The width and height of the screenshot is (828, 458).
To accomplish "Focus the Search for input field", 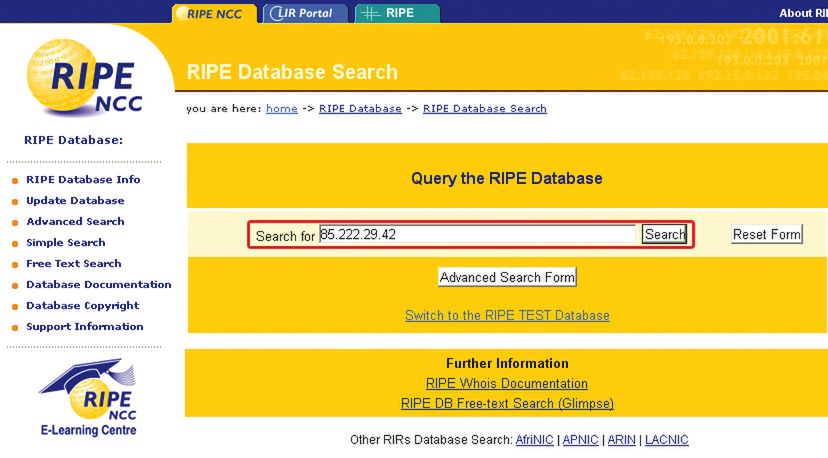I will [477, 234].
